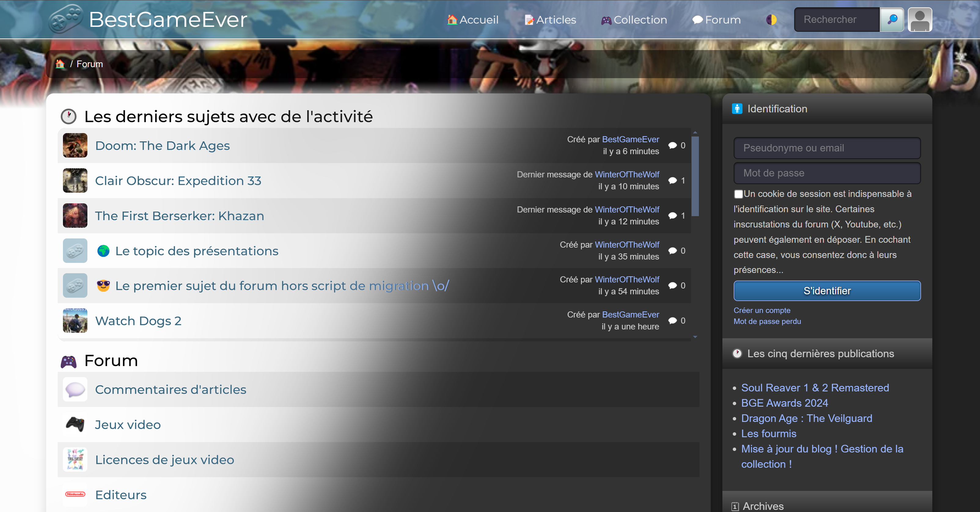Open the Collection menu item
This screenshot has width=980, height=512.
click(x=634, y=20)
